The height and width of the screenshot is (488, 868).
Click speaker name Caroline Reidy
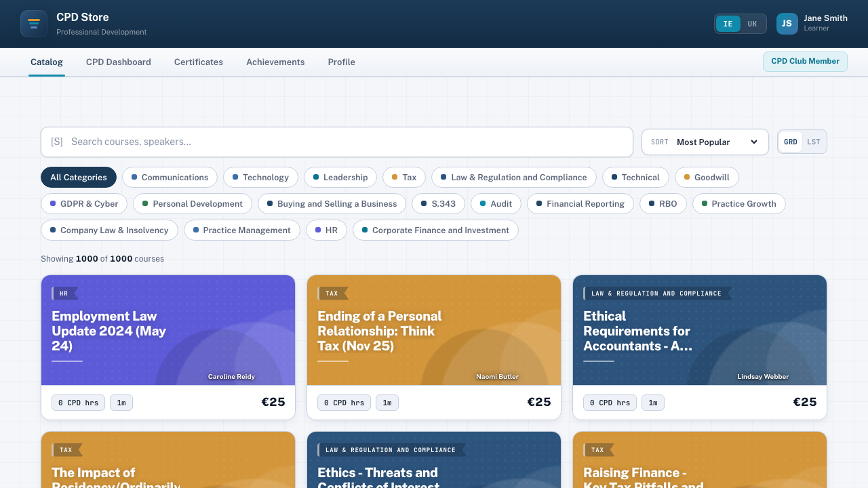point(231,377)
